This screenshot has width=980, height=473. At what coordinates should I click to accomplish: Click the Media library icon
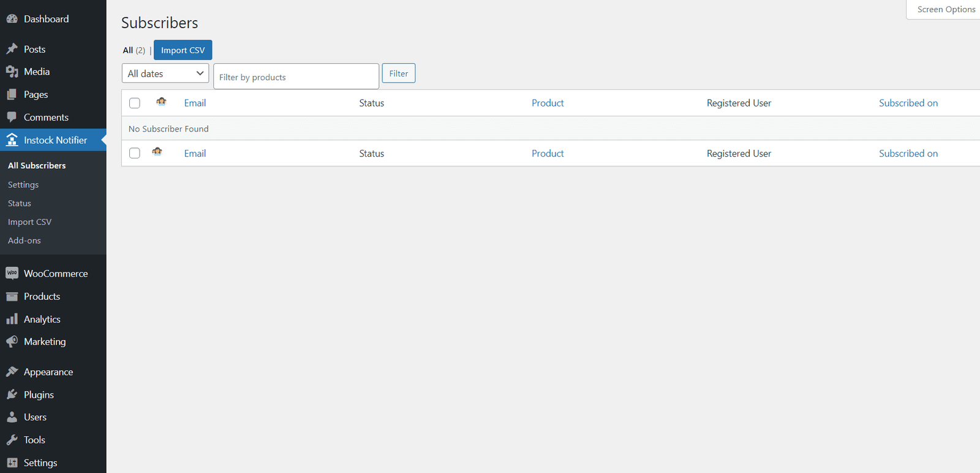(x=12, y=72)
